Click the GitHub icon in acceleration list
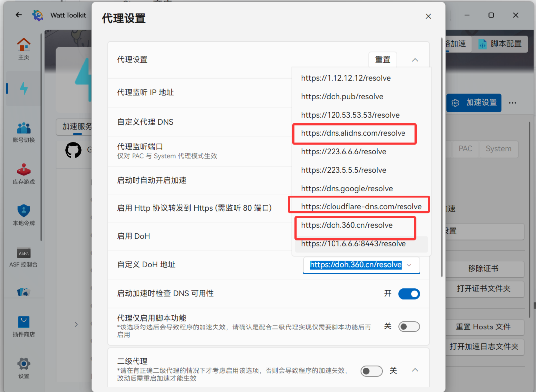The image size is (536, 392). [73, 150]
